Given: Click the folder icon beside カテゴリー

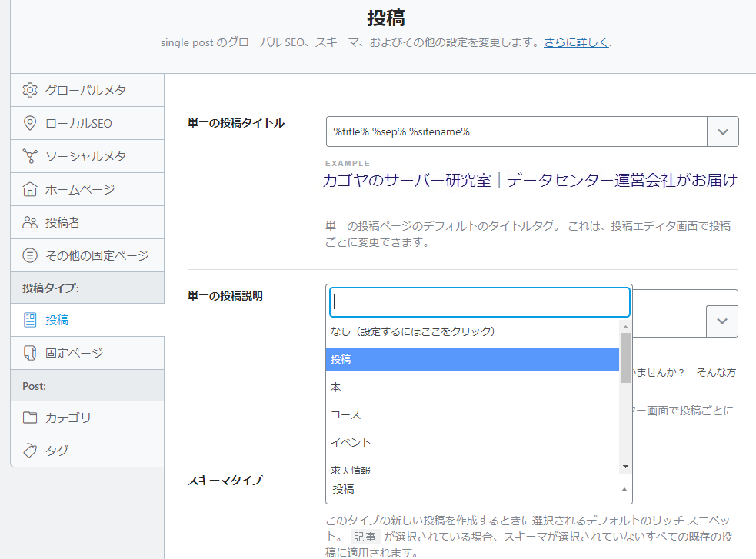Looking at the screenshot, I should click(30, 418).
